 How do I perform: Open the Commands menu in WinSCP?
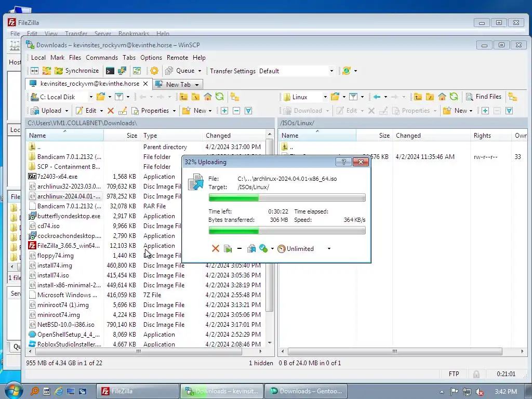[102, 58]
